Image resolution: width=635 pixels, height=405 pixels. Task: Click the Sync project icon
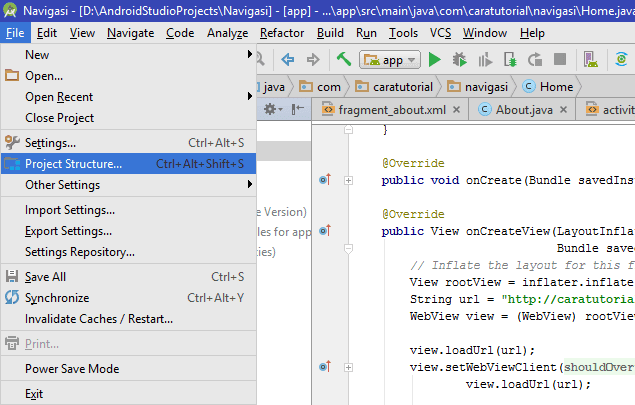pyautogui.click(x=621, y=60)
